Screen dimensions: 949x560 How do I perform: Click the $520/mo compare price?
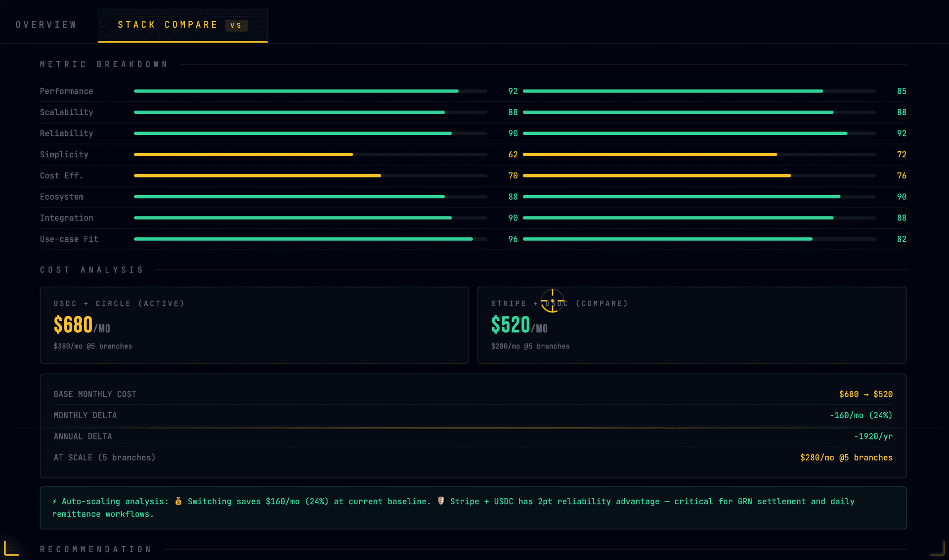519,325
